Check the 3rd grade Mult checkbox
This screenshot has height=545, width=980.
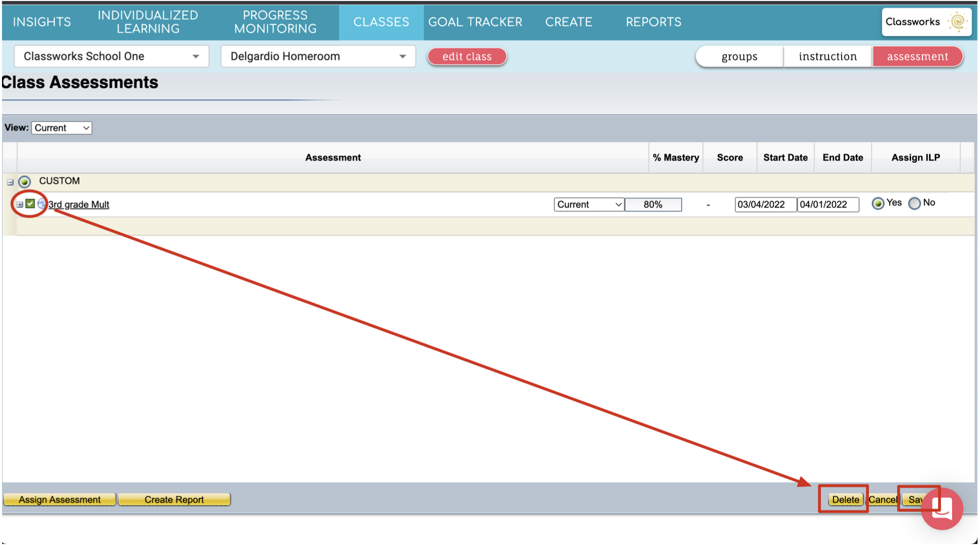(x=30, y=204)
